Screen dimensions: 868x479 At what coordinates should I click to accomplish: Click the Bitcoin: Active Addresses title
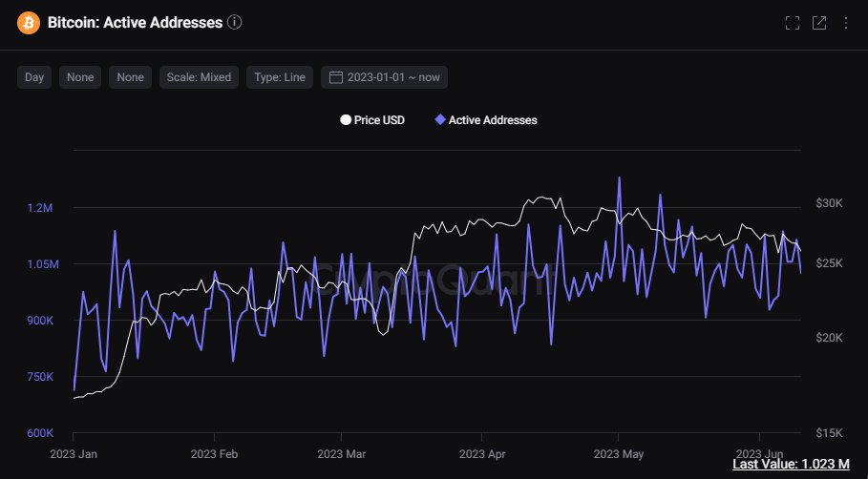(x=135, y=23)
